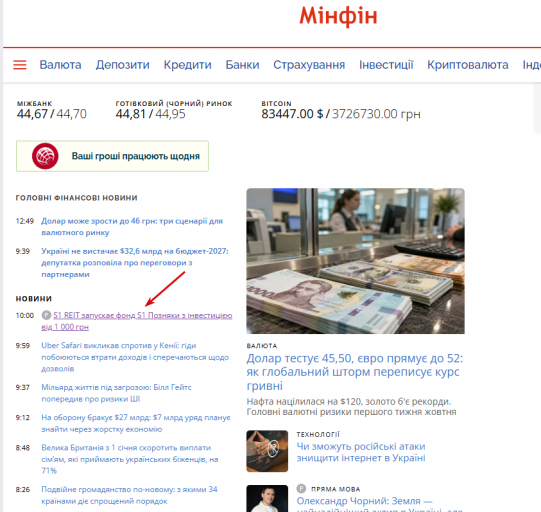Open news about dollar rising to 46 грн

pyautogui.click(x=132, y=227)
